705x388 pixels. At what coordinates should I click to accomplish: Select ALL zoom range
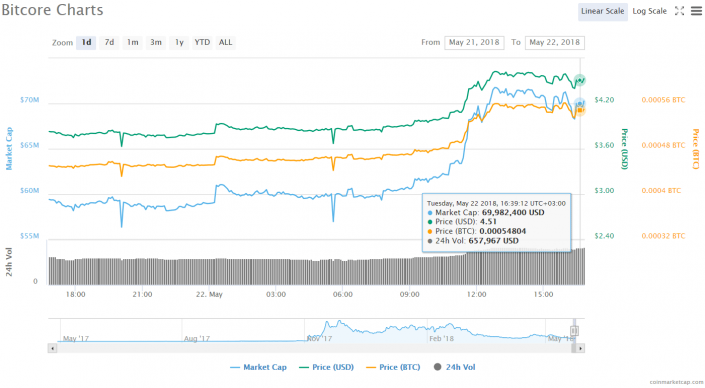[x=225, y=42]
